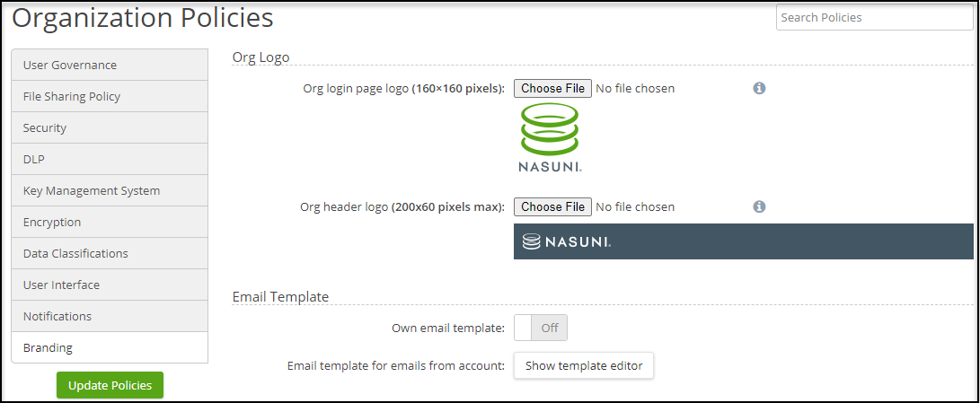Click the Nasuni header logo banner preview
This screenshot has width=980, height=403.
(743, 241)
